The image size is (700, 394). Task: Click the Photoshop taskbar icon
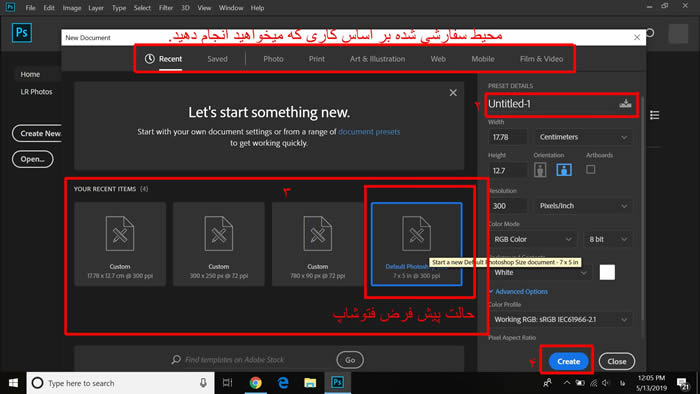(x=338, y=383)
